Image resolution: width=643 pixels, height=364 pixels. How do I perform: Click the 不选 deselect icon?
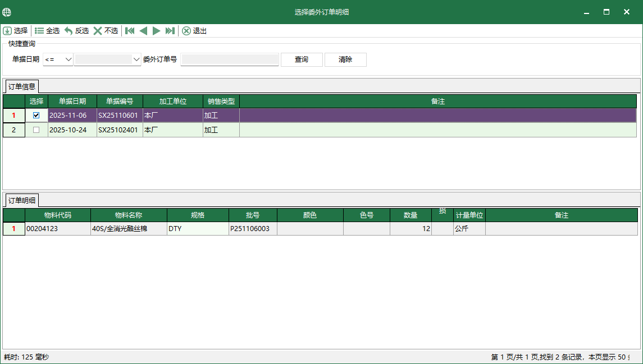tap(98, 31)
